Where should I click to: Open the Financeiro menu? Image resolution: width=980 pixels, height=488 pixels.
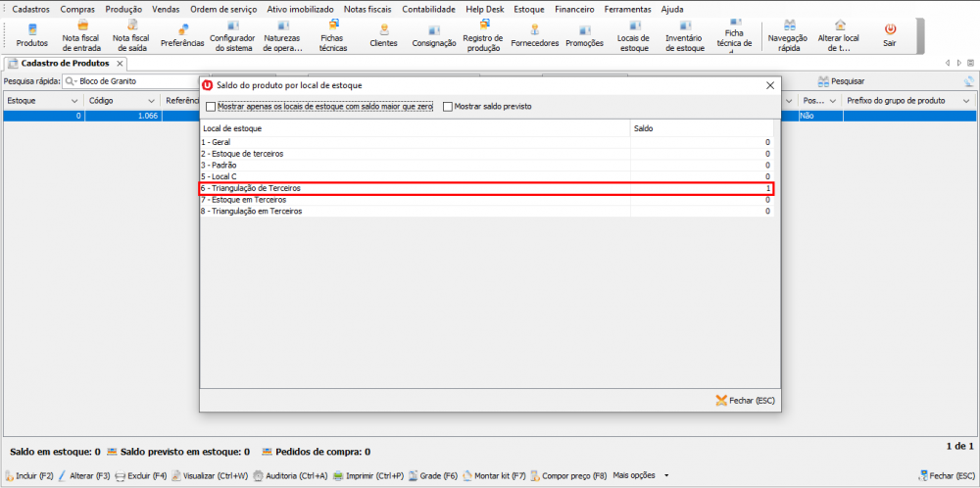coord(574,8)
